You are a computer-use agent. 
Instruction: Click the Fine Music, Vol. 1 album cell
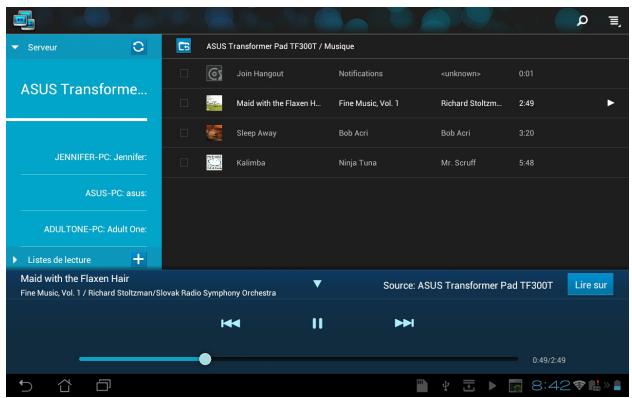click(x=368, y=103)
